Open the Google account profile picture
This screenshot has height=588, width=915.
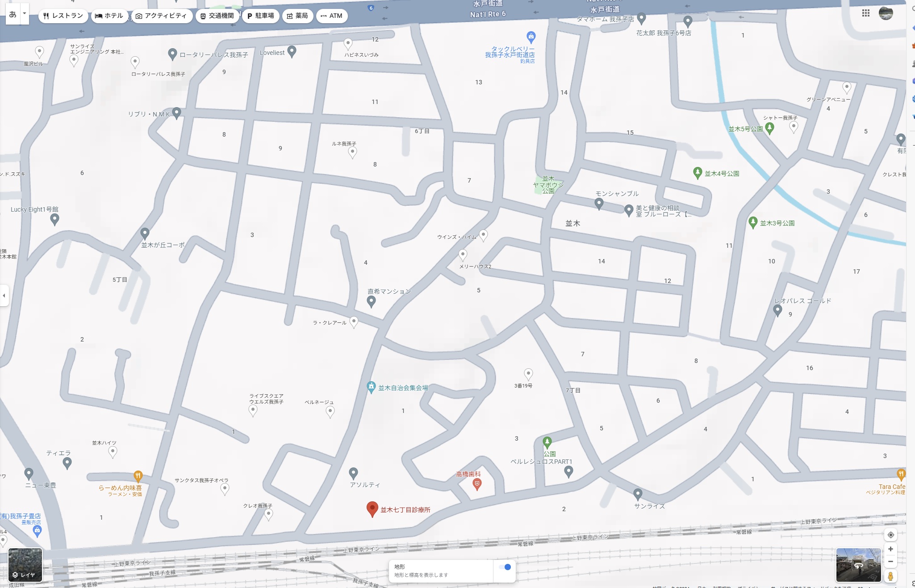pyautogui.click(x=886, y=13)
